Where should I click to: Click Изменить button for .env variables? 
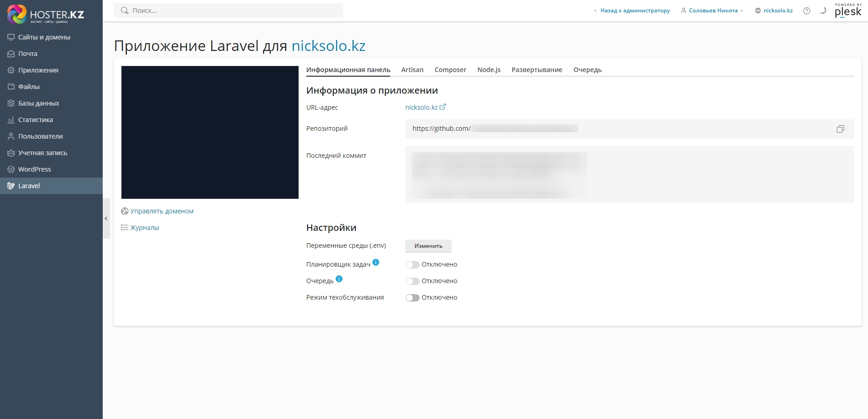click(x=428, y=246)
